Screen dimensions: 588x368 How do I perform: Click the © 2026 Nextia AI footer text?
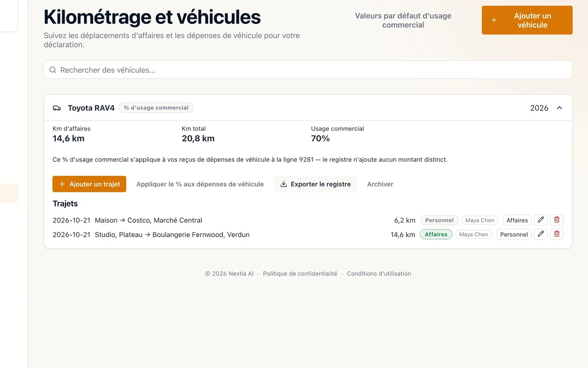pyautogui.click(x=229, y=274)
